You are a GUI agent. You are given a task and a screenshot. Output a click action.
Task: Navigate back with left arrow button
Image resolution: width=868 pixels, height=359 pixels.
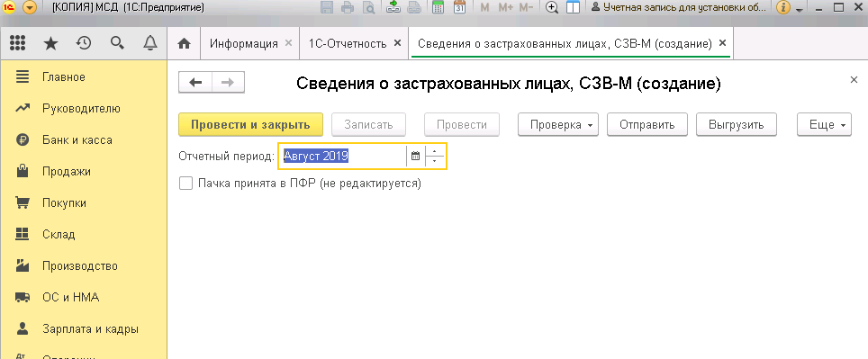coord(195,83)
